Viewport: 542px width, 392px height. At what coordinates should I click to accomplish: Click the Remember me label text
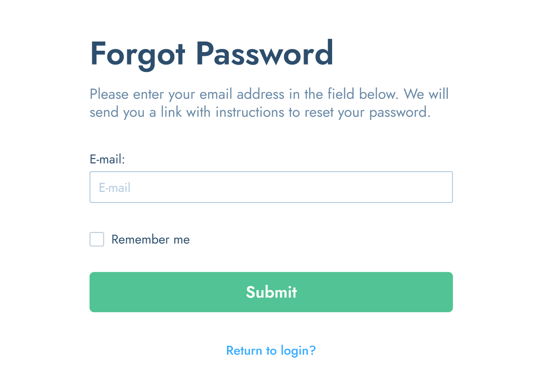[x=150, y=239]
